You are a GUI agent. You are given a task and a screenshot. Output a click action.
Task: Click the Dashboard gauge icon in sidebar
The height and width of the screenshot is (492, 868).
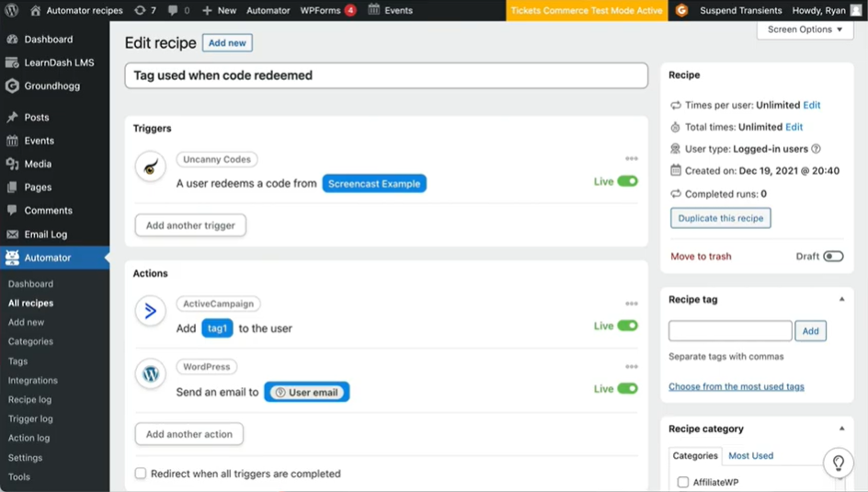click(x=12, y=40)
